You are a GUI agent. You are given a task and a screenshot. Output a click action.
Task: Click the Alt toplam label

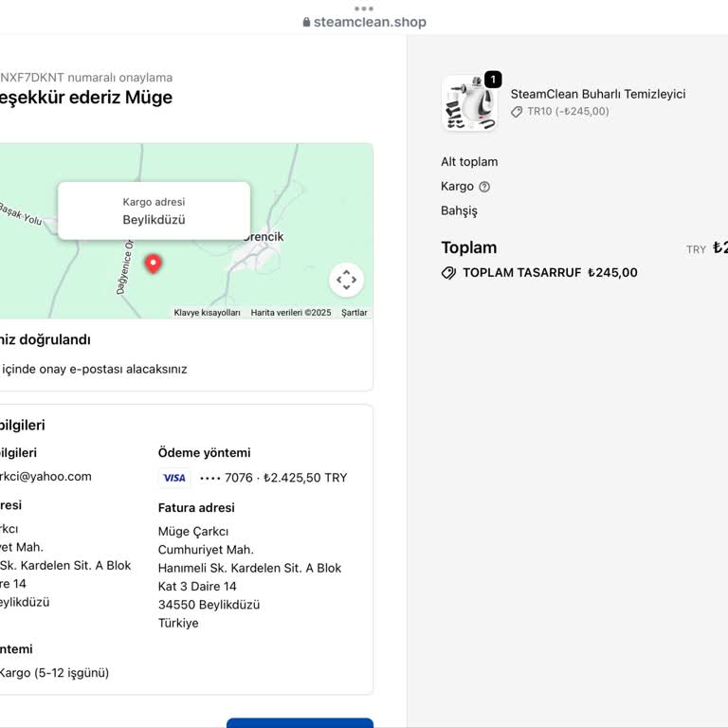point(469,161)
